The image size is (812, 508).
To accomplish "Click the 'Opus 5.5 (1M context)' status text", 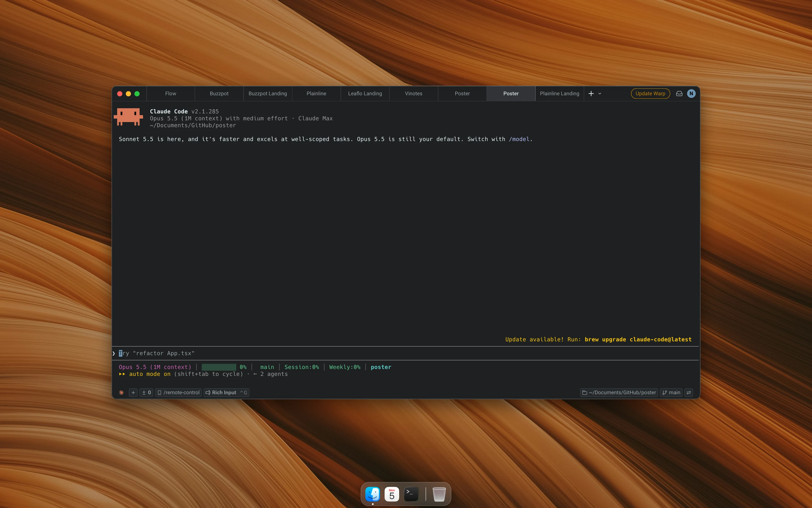I will [x=155, y=367].
